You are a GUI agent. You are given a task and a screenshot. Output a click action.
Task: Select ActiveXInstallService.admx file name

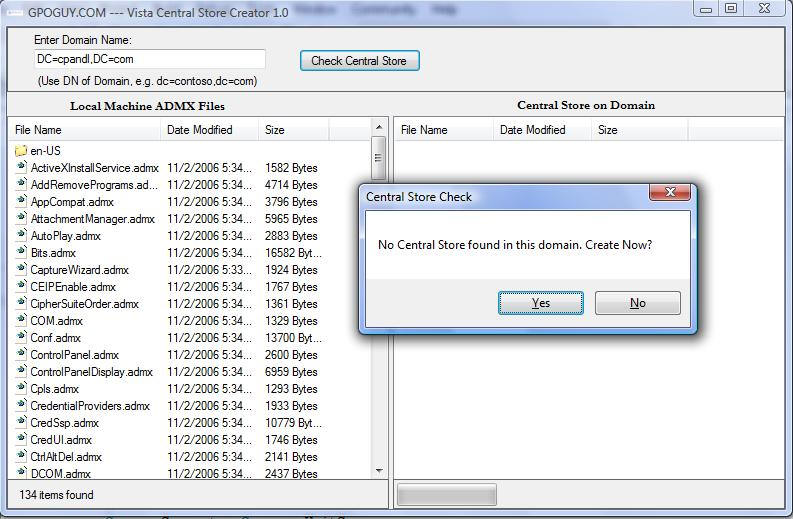click(x=95, y=168)
